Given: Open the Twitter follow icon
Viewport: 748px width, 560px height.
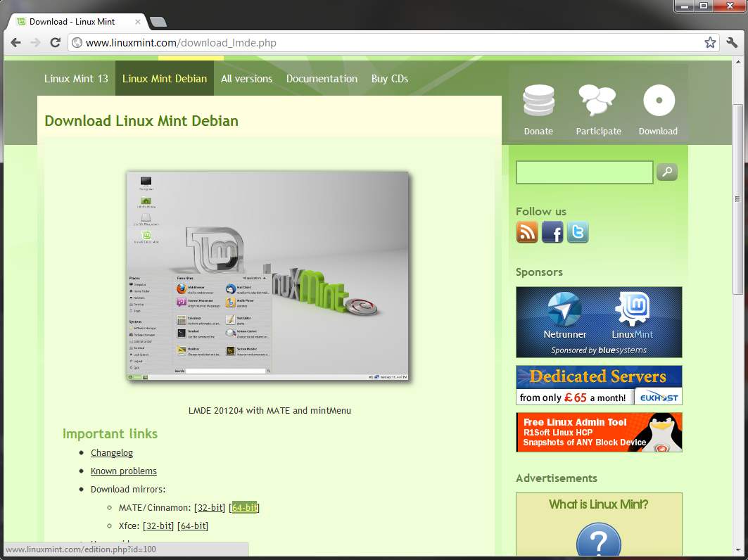Looking at the screenshot, I should (x=578, y=232).
